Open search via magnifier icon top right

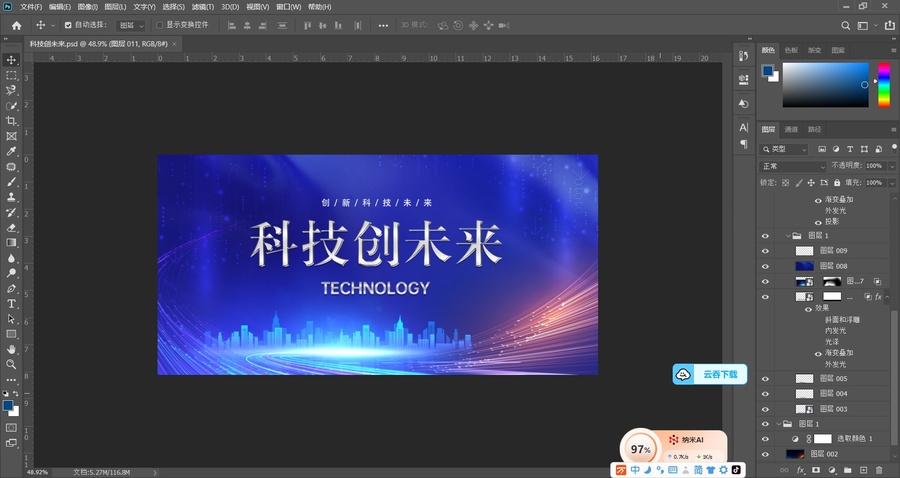(845, 25)
